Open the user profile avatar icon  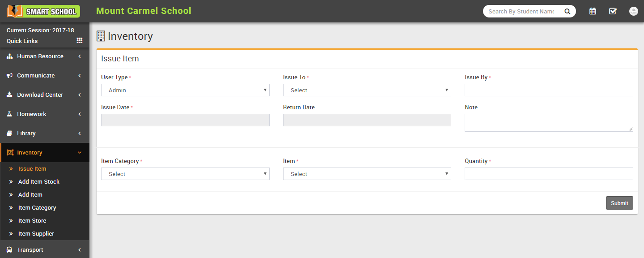point(633,11)
